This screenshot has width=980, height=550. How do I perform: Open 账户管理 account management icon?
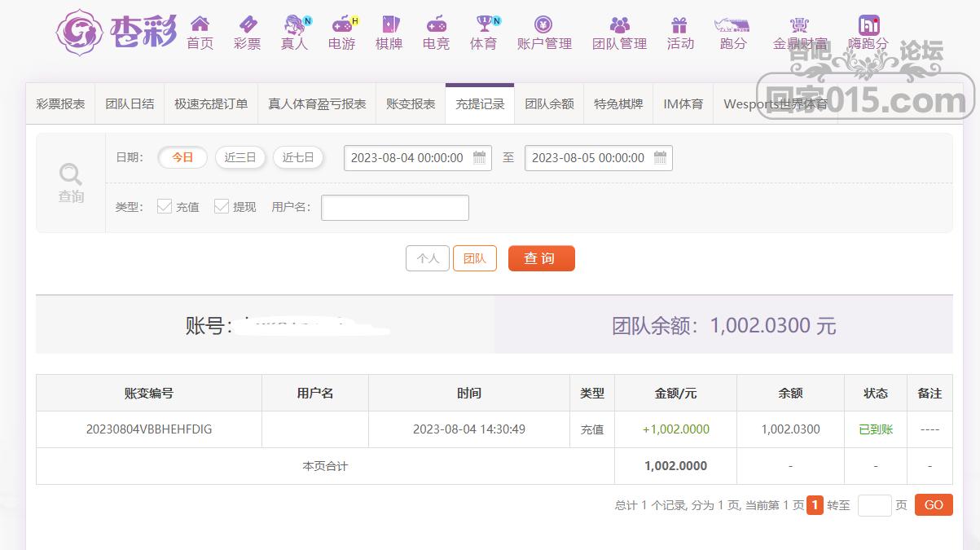click(x=544, y=24)
